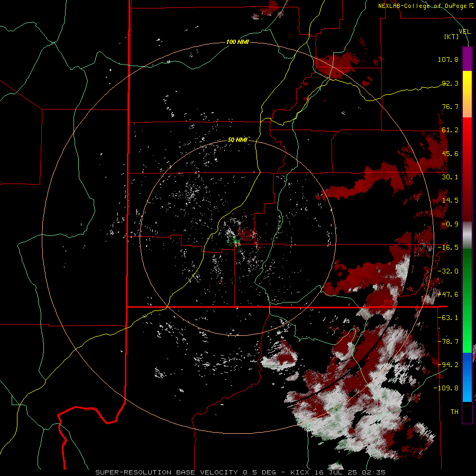Pick the black TH segment of color bar
476x476 pixels.
467,412
